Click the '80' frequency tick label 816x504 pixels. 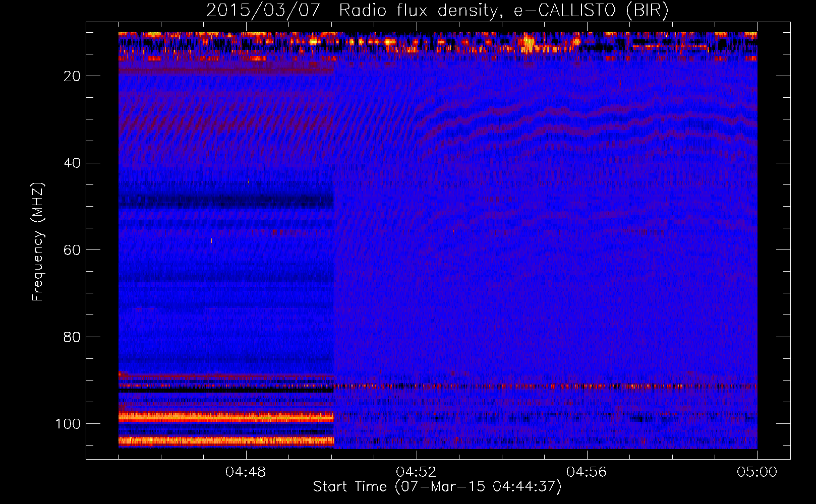point(72,337)
